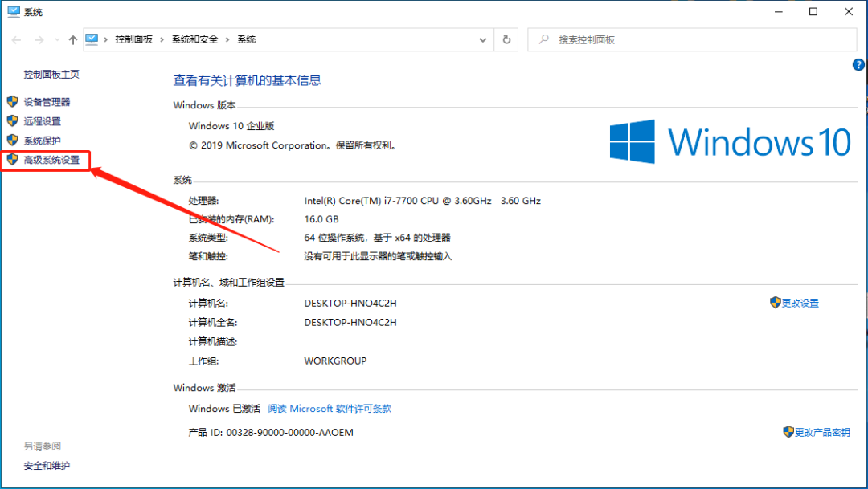
Task: Maximize the System window
Action: 813,11
